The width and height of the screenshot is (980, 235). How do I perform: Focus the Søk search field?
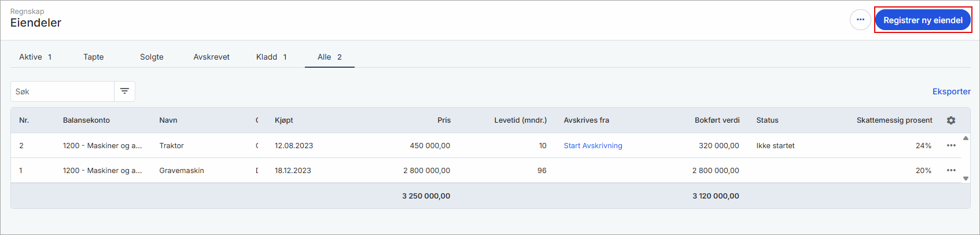(x=62, y=91)
